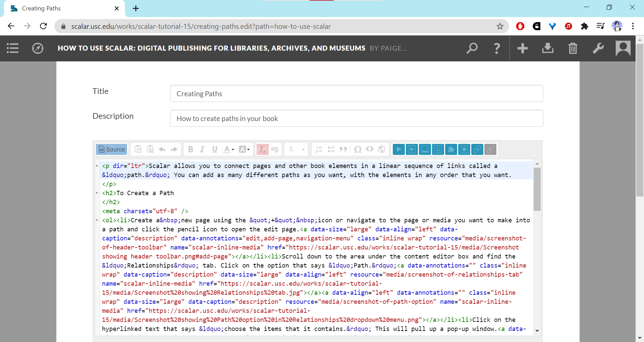The width and height of the screenshot is (644, 342).
Task: Collapse the ol list code fold arrow
Action: tap(97, 220)
